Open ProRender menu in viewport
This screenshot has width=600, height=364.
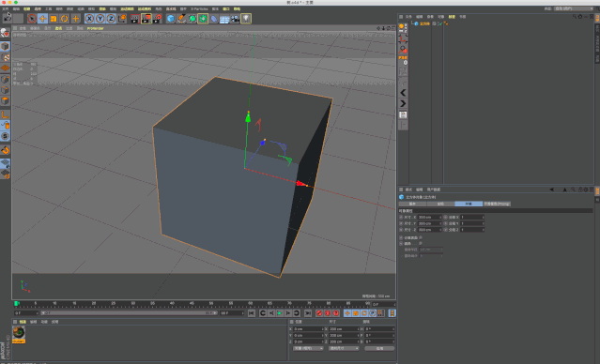(95, 28)
